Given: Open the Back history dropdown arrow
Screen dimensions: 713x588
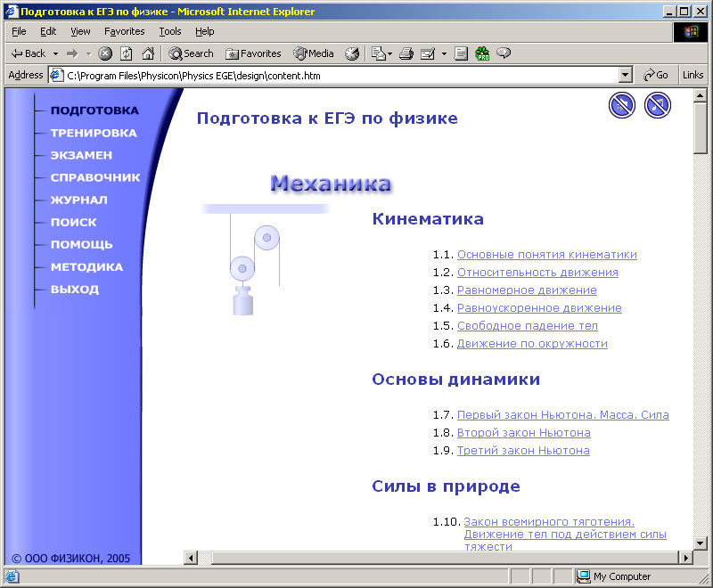Looking at the screenshot, I should (x=55, y=53).
